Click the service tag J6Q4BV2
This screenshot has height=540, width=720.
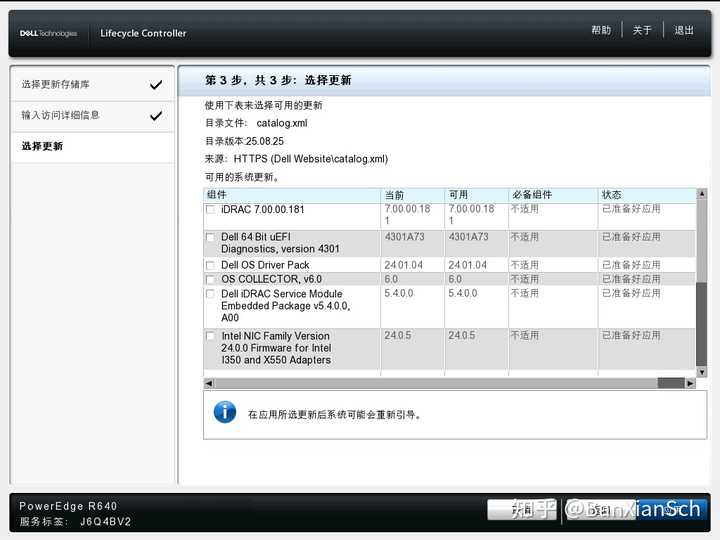click(105, 522)
